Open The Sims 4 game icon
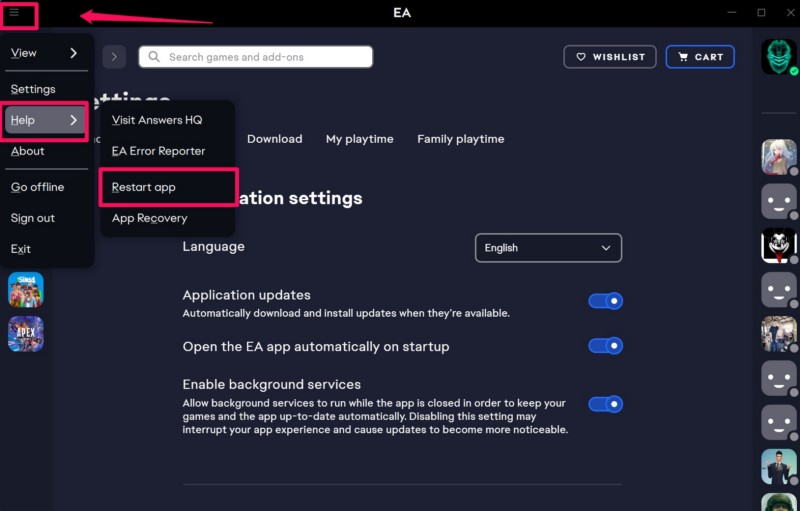This screenshot has width=800, height=511. [x=26, y=290]
